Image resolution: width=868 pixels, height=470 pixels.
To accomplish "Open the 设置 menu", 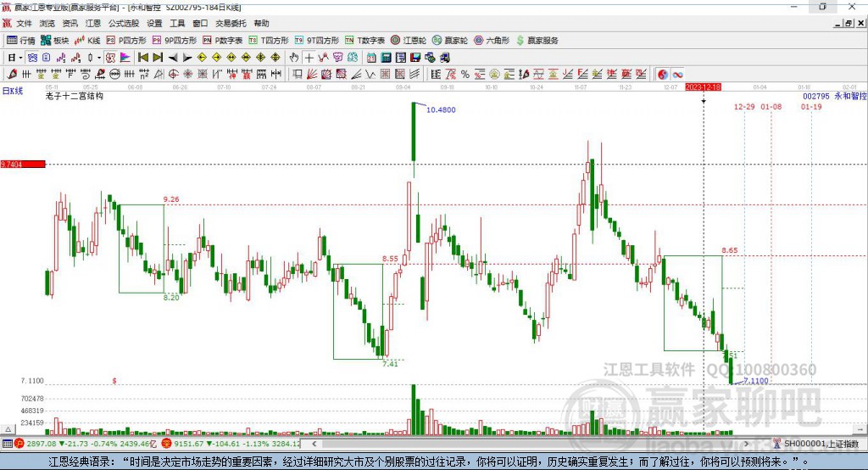I will (x=154, y=23).
